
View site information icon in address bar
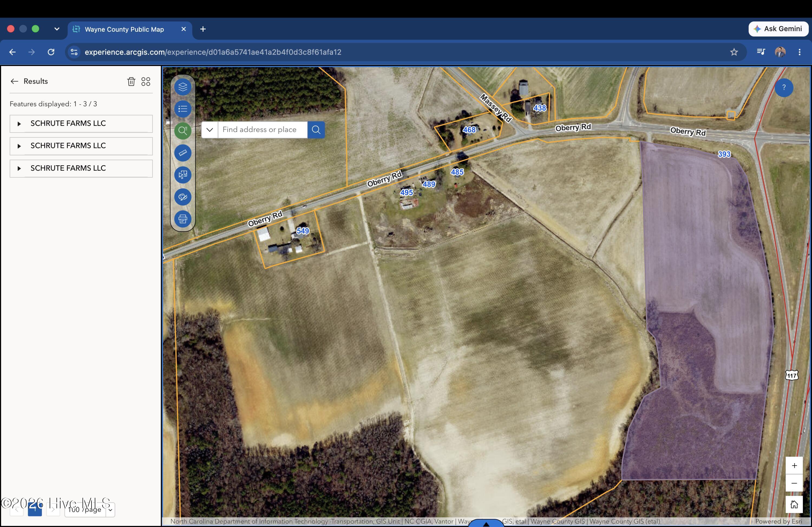(x=74, y=52)
